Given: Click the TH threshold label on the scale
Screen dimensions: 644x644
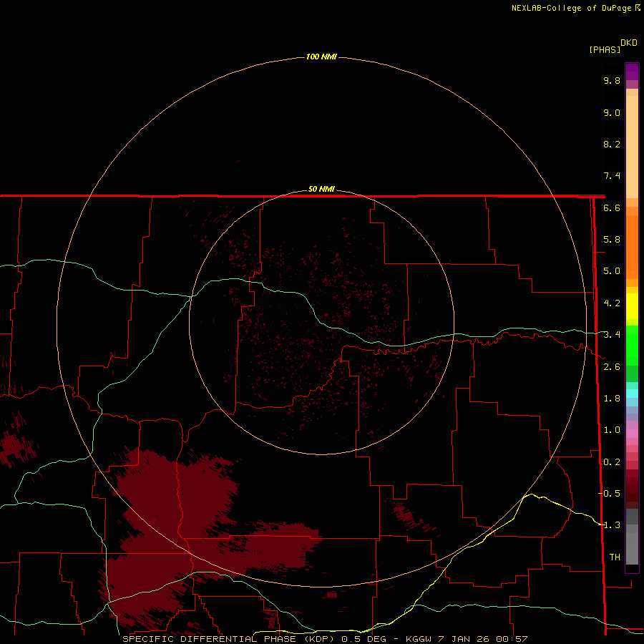Looking at the screenshot, I should [x=615, y=557].
